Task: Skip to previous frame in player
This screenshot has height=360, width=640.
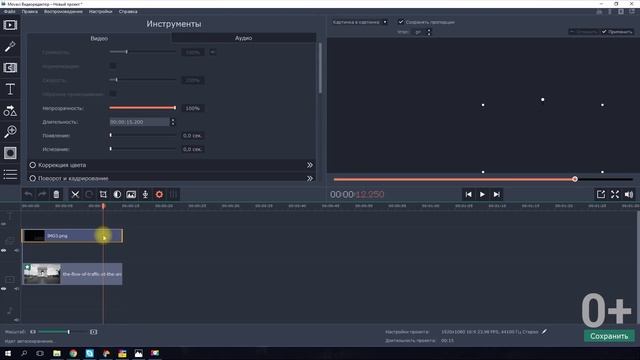Action: [468, 195]
